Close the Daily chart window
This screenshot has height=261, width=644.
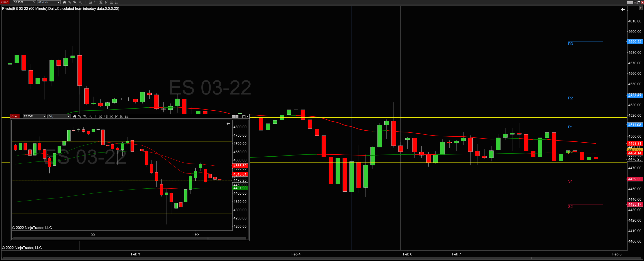point(247,116)
